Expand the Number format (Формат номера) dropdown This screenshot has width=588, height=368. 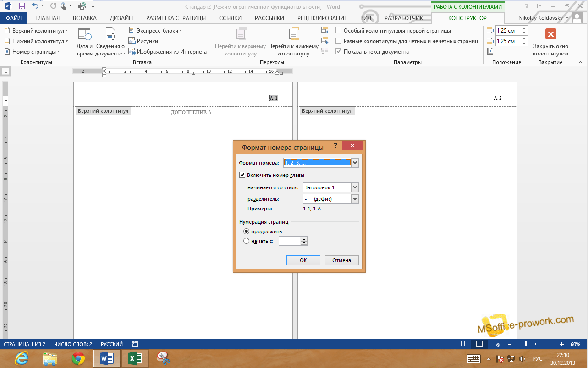[355, 163]
